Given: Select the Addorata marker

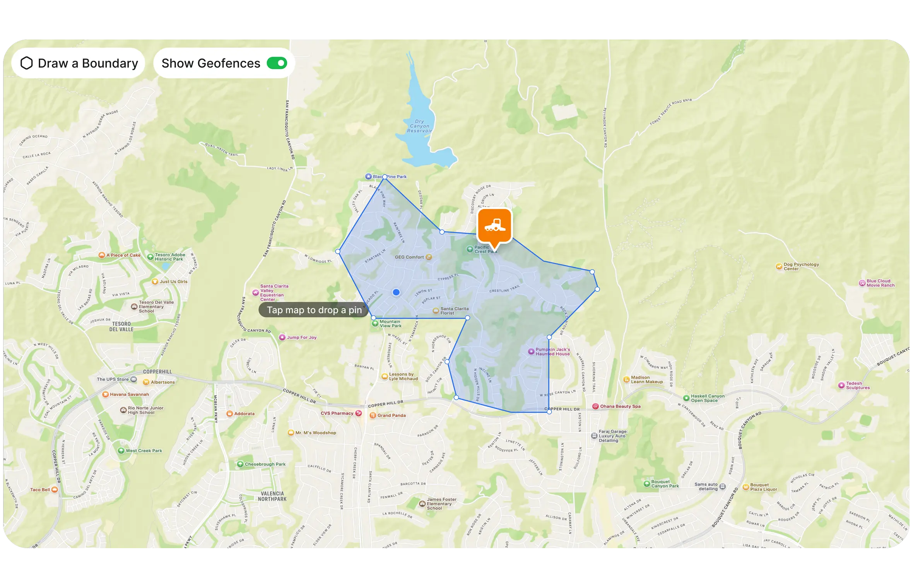Looking at the screenshot, I should point(229,414).
